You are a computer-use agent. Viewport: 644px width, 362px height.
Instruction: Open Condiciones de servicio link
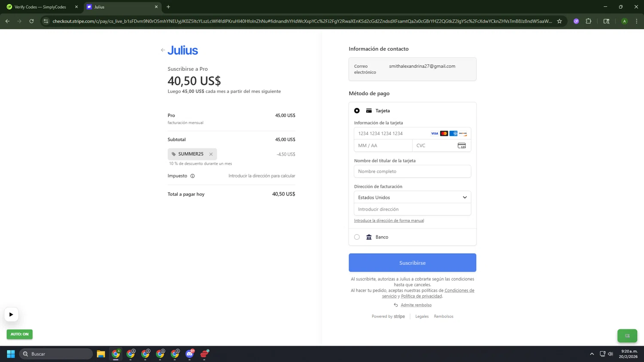(x=459, y=290)
